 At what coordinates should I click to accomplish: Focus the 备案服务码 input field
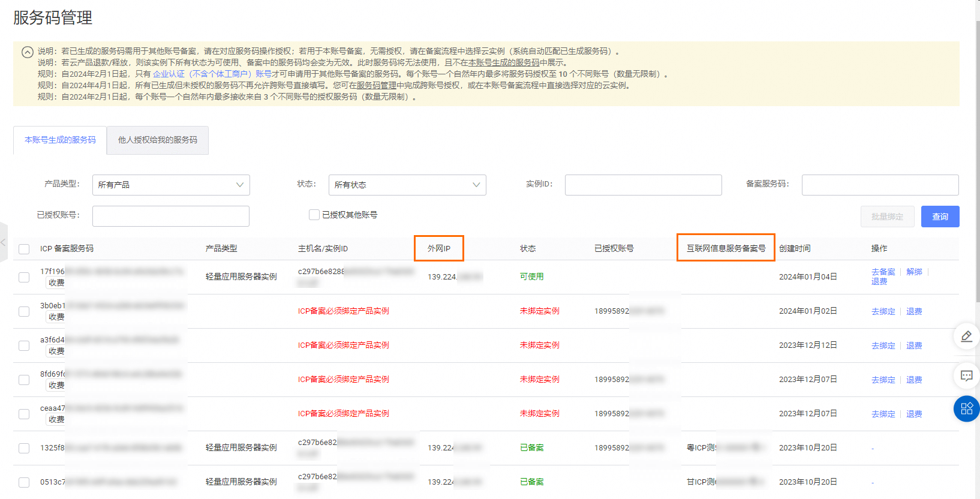pyautogui.click(x=880, y=185)
